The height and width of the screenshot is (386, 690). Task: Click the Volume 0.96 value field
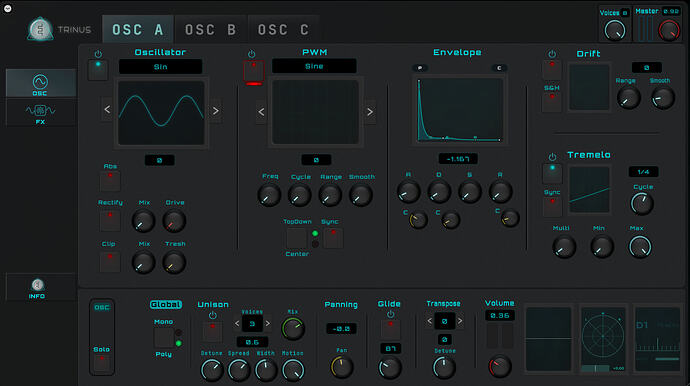[x=499, y=316]
